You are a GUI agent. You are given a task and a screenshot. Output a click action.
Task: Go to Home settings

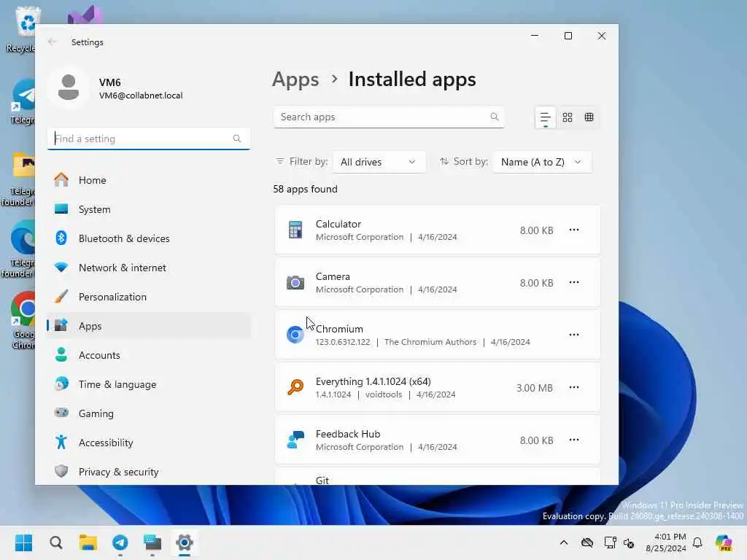[x=149, y=180]
